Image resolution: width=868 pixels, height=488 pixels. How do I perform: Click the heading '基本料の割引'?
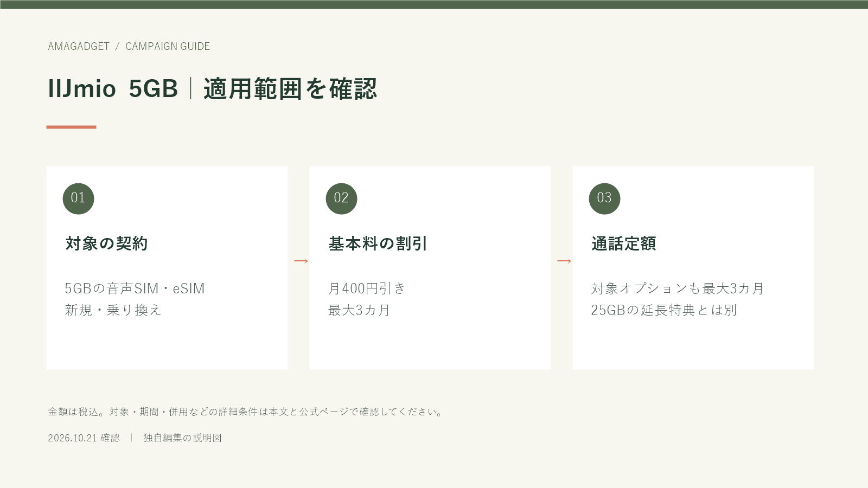(x=378, y=243)
